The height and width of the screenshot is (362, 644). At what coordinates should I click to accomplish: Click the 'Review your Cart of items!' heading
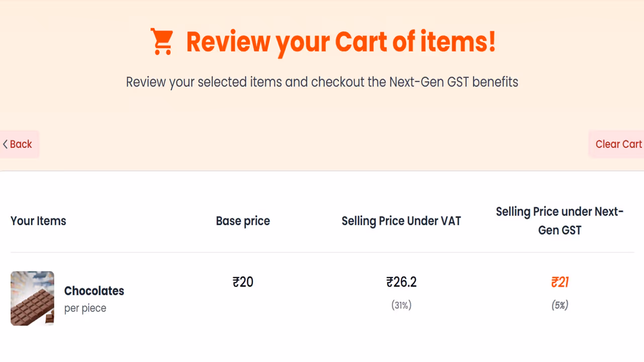tap(341, 42)
